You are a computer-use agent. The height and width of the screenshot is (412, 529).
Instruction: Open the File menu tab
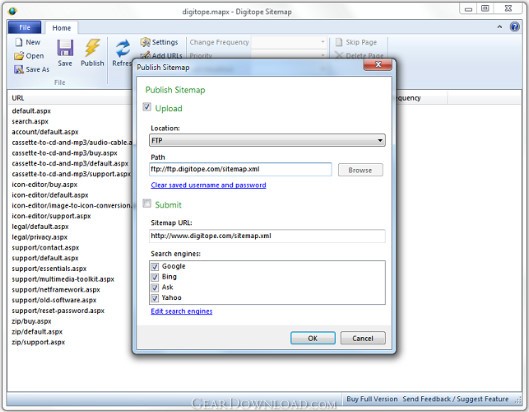point(25,27)
